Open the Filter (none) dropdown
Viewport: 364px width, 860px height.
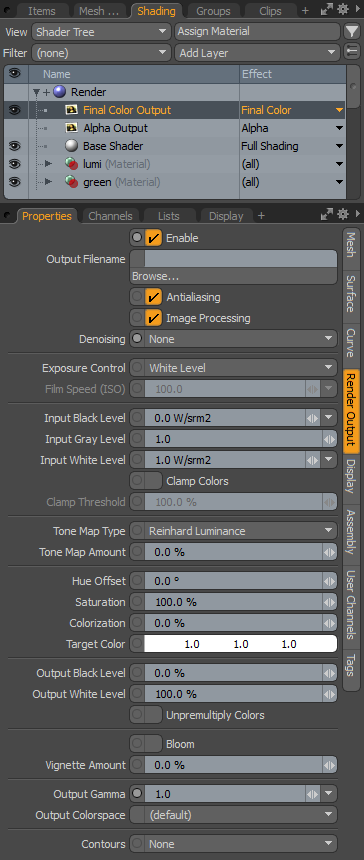coord(101,53)
